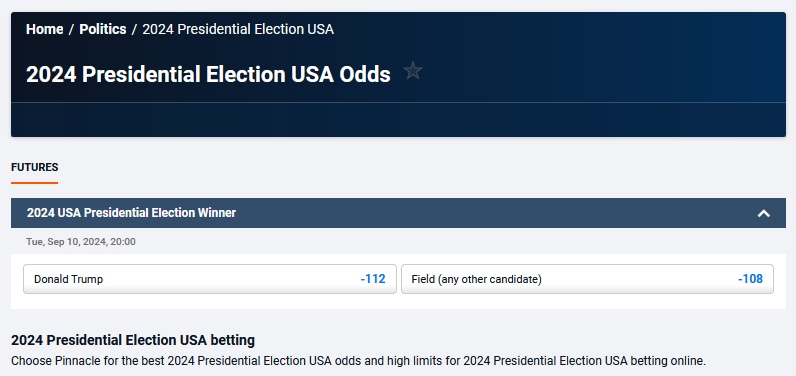The width and height of the screenshot is (796, 376).
Task: Click the -112 odds value
Action: (x=373, y=279)
